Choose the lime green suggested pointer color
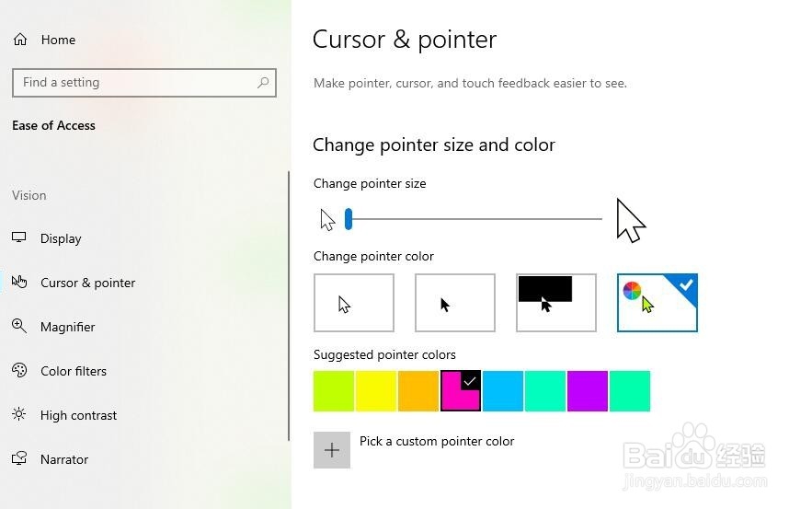Image resolution: width=812 pixels, height=509 pixels. pyautogui.click(x=334, y=391)
